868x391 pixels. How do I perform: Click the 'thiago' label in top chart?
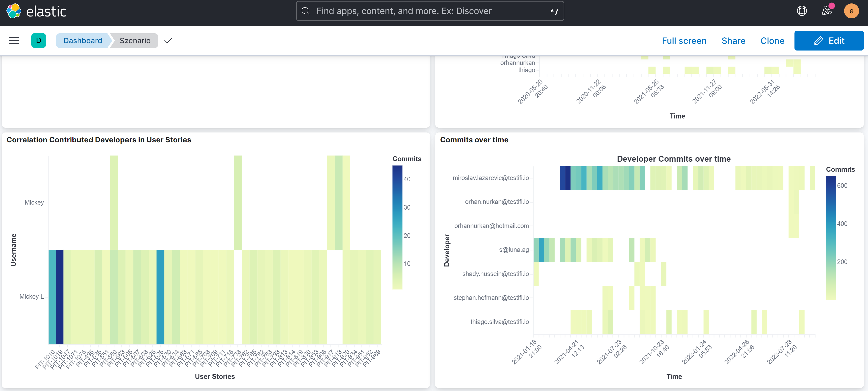[526, 70]
